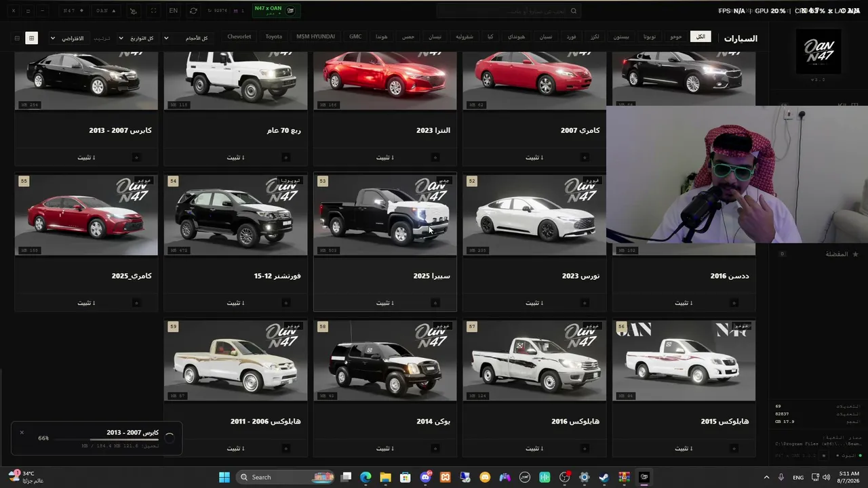Click install button under كامري 2007

534,157
